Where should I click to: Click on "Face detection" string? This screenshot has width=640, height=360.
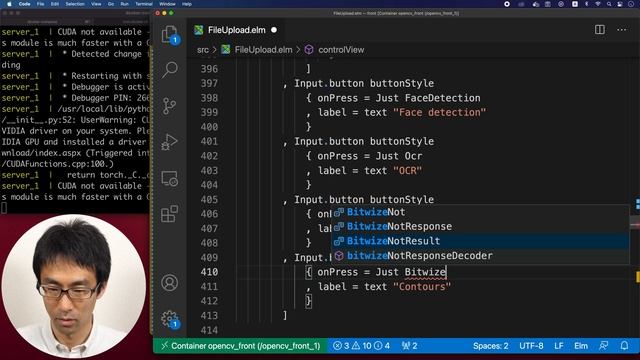[x=440, y=112]
